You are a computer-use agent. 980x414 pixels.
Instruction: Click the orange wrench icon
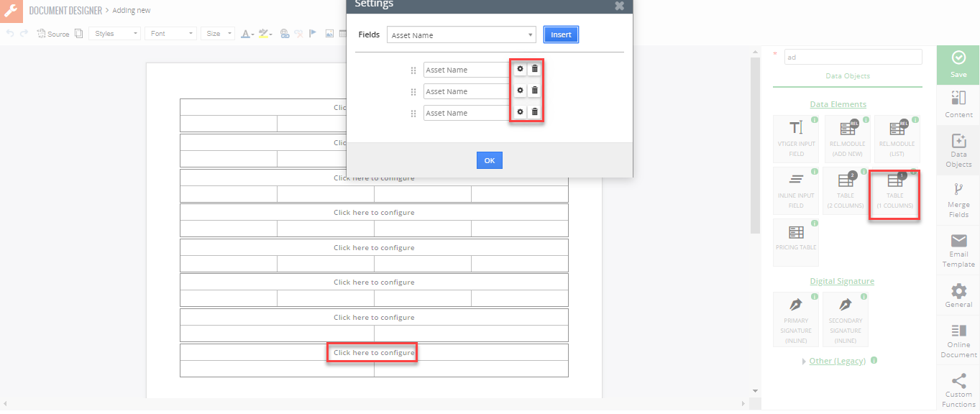click(x=12, y=11)
